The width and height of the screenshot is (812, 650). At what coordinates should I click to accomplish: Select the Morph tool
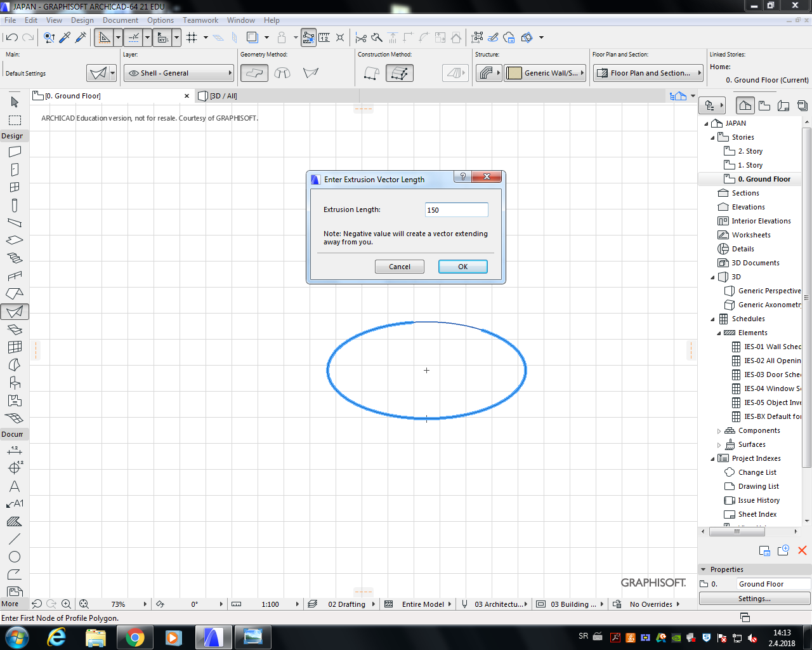coord(15,365)
